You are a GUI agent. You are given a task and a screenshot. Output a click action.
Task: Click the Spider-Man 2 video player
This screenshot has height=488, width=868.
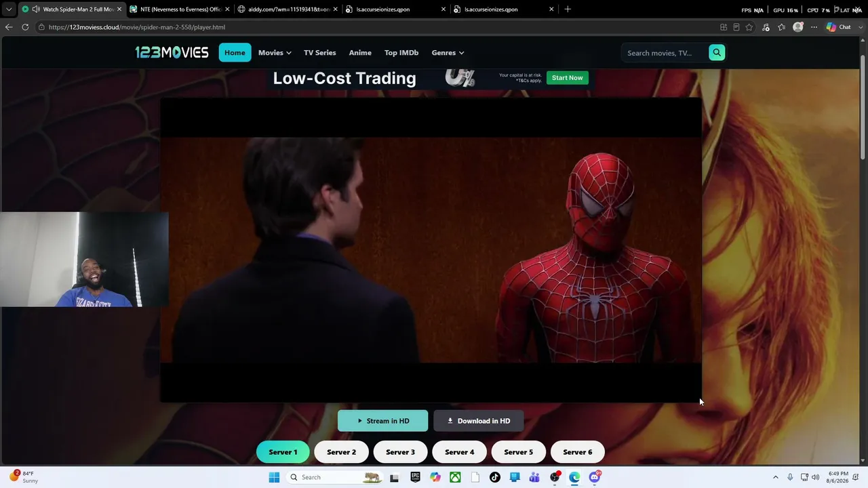(x=431, y=250)
